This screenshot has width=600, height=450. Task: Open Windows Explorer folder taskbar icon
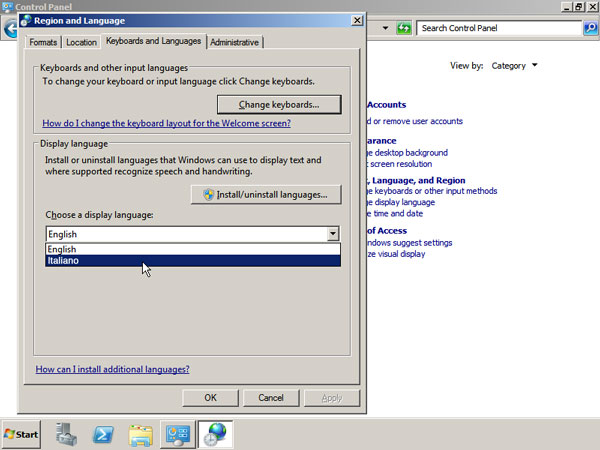coord(140,435)
